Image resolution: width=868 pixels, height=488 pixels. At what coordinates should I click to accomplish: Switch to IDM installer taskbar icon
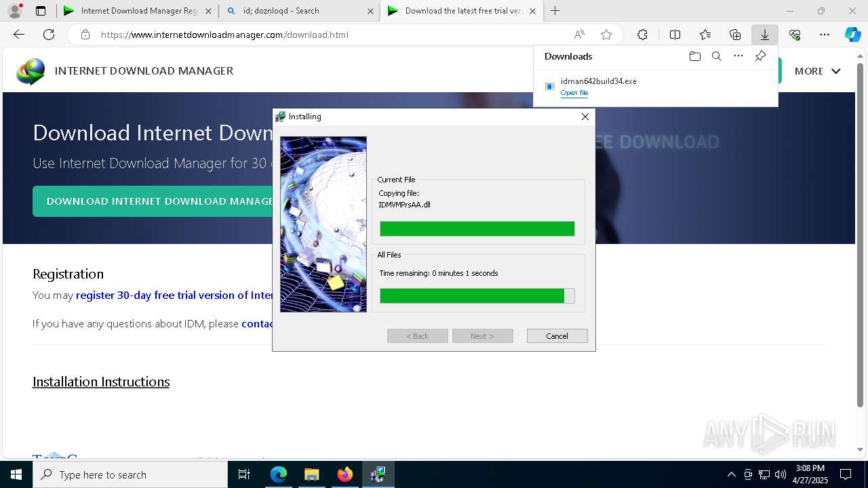tap(378, 474)
